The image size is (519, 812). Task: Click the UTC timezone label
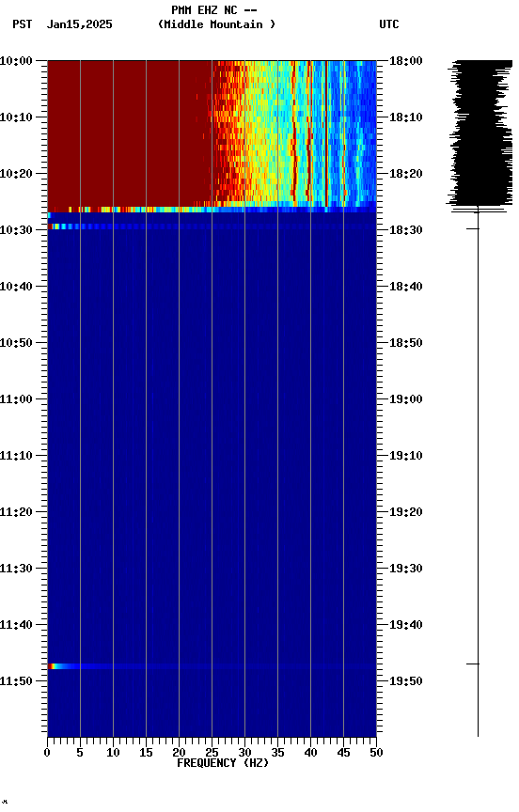389,24
